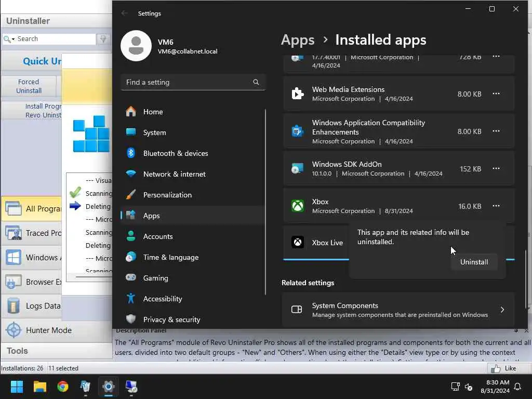The width and height of the screenshot is (532, 399).
Task: Click the search magnifier in Settings
Action: pyautogui.click(x=256, y=82)
